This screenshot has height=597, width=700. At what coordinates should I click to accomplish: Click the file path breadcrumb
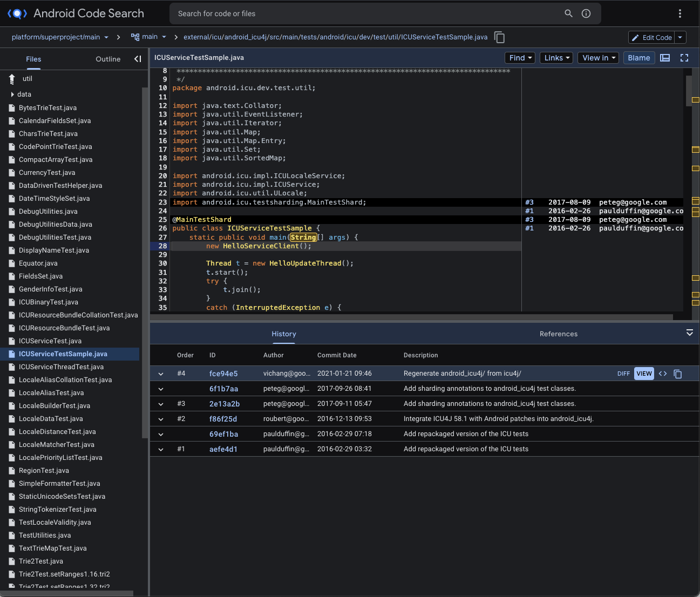click(x=335, y=37)
